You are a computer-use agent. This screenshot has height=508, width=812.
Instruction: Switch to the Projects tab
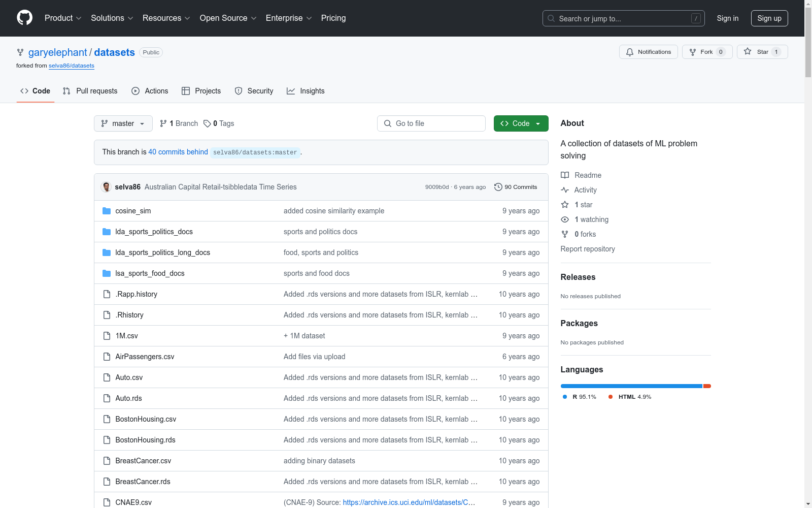[201, 91]
